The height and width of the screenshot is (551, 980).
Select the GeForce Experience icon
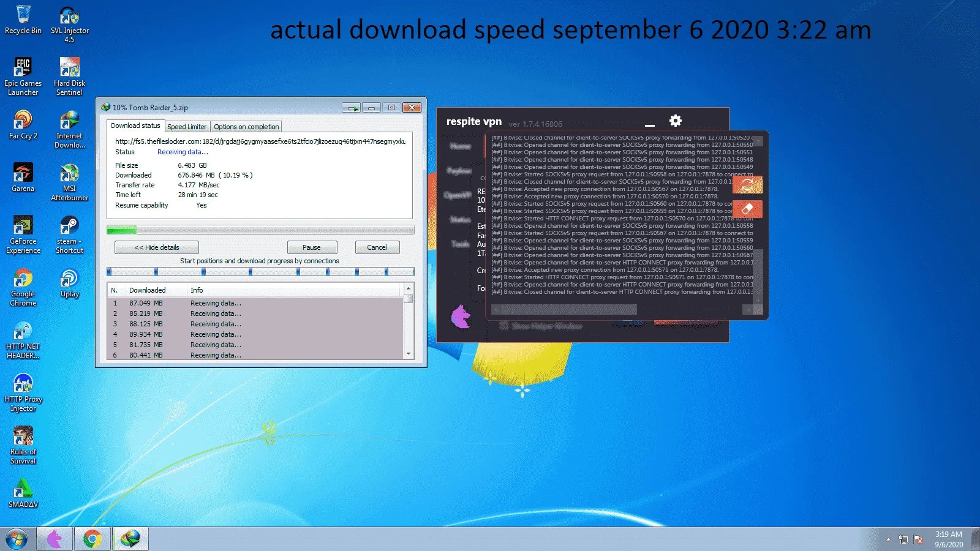[x=23, y=234]
